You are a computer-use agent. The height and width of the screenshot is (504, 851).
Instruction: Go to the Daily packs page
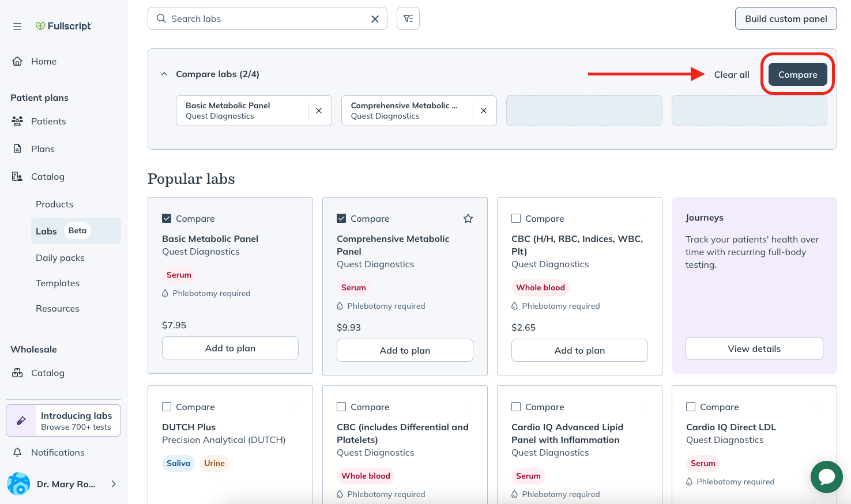(60, 257)
